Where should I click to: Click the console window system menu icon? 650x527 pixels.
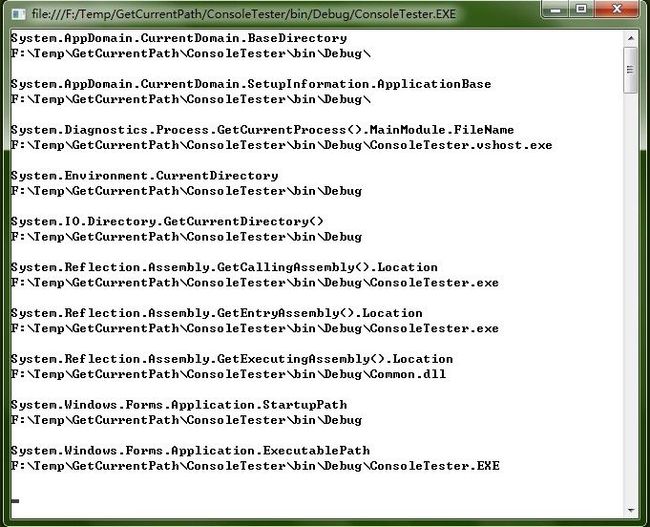point(18,14)
